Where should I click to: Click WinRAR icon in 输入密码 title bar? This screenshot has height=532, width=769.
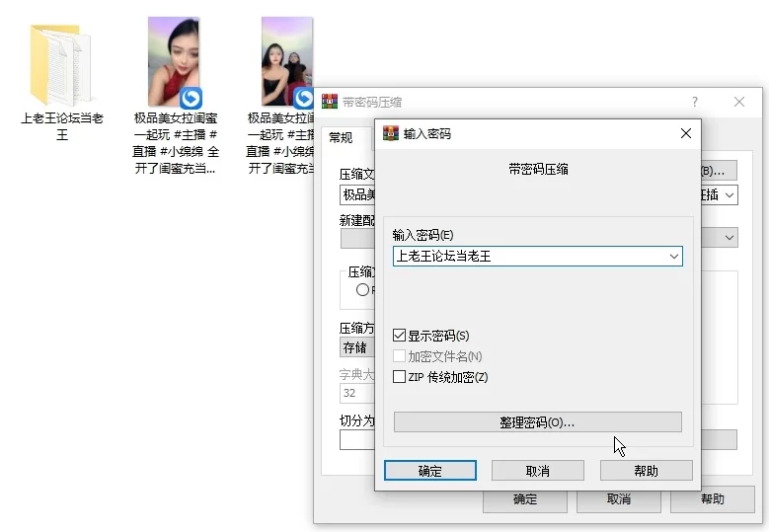(x=391, y=133)
